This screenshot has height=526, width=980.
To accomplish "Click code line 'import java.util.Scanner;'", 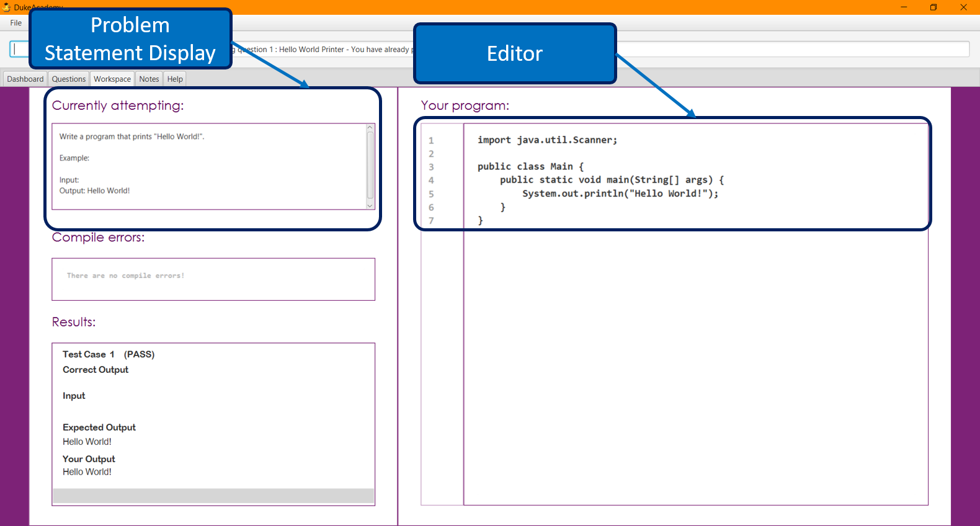I will coord(547,140).
